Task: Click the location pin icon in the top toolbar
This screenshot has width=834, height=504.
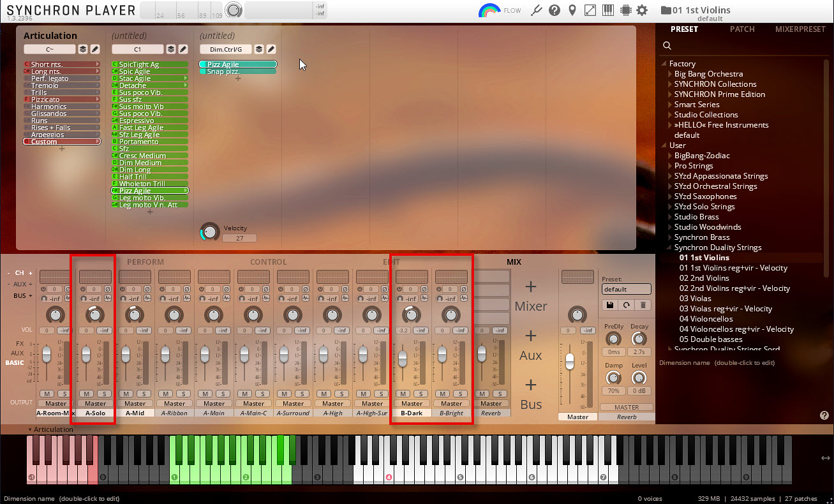Action: point(572,10)
